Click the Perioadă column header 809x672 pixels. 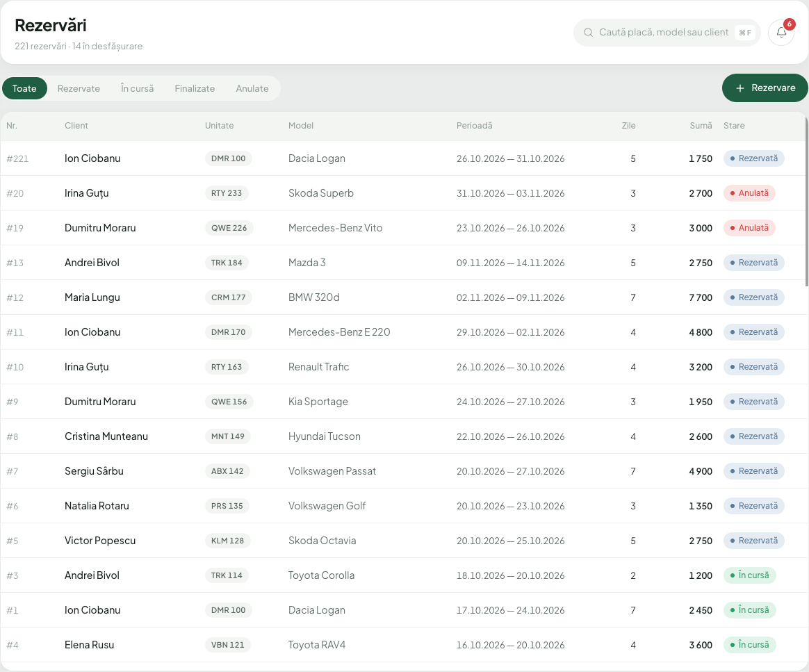coord(474,125)
